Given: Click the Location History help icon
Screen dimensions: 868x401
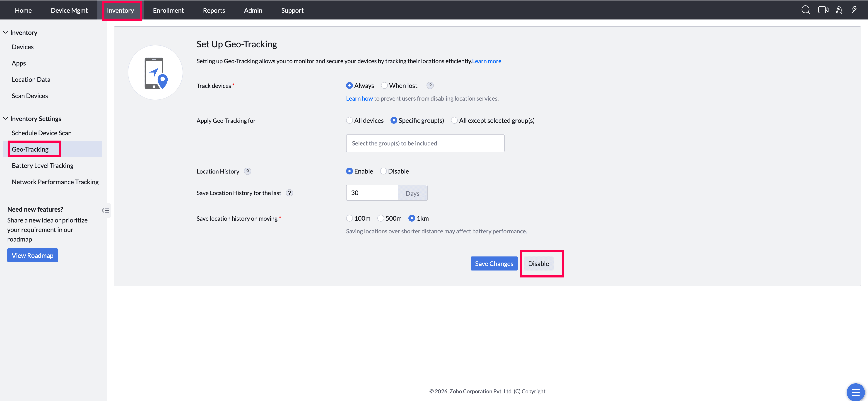Looking at the screenshot, I should [248, 171].
